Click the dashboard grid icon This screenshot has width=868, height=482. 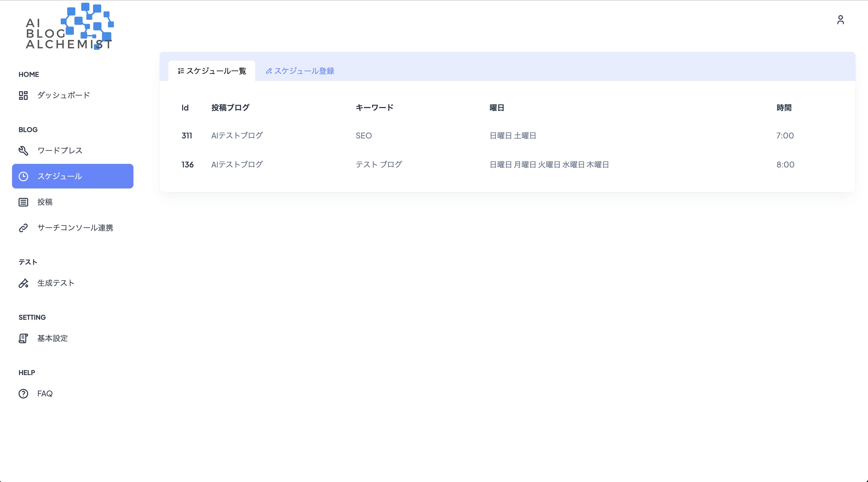tap(23, 95)
